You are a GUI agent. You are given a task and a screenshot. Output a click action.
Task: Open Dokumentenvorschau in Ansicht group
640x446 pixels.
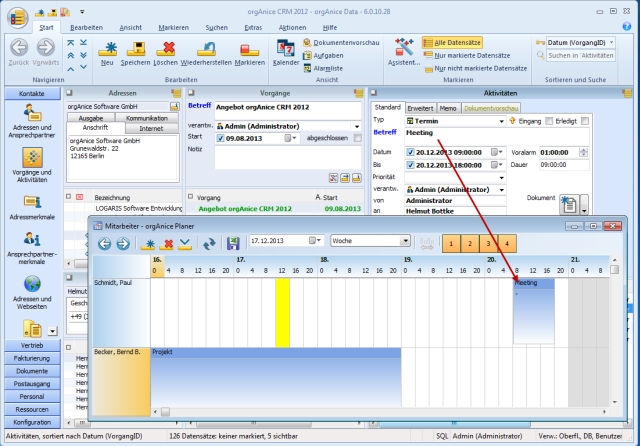[x=341, y=42]
